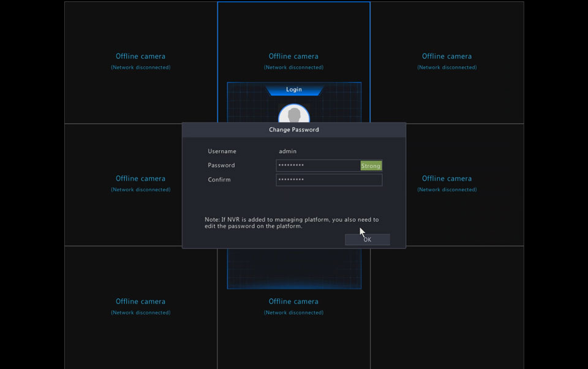This screenshot has height=369, width=588.
Task: Click the admin username value
Action: pyautogui.click(x=287, y=151)
